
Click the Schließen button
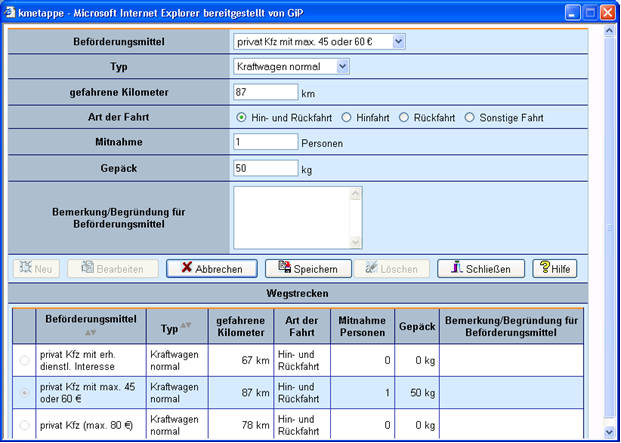(481, 269)
